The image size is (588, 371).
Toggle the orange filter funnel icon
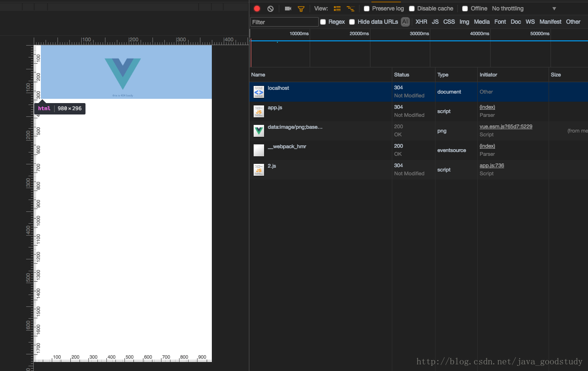click(301, 9)
